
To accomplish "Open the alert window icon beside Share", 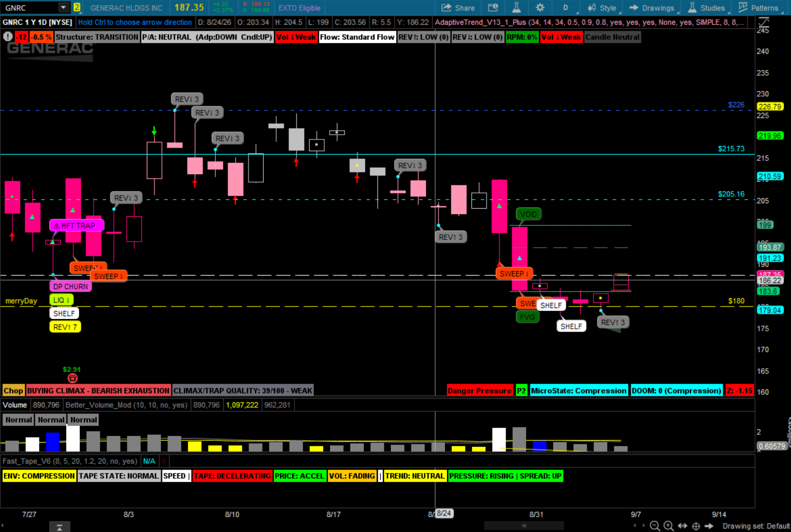I will coord(493,8).
